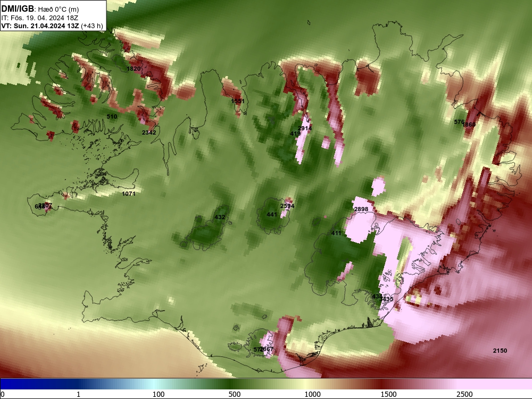Click the map value 441
532x399 pixels.
click(x=272, y=214)
